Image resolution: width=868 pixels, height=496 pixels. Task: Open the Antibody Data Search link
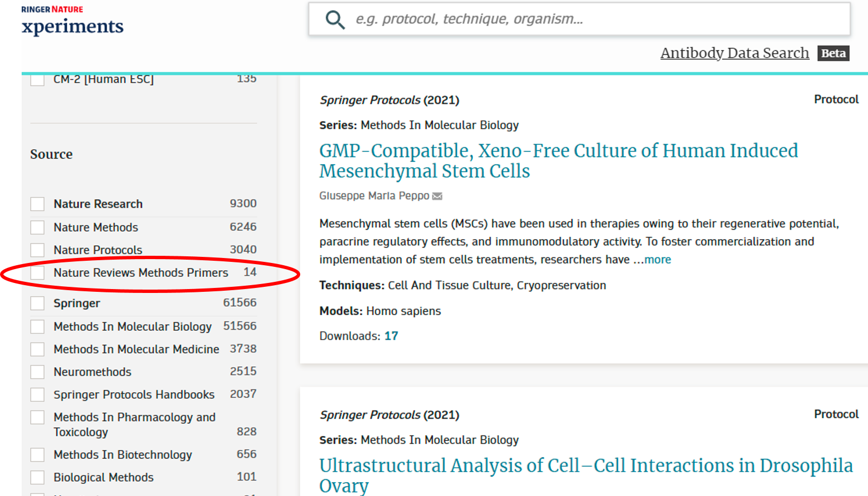point(734,53)
